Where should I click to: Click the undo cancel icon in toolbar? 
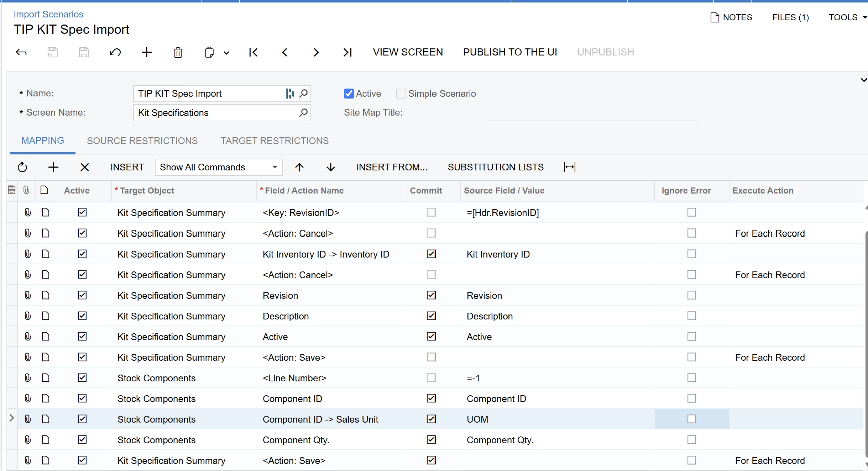(x=115, y=52)
